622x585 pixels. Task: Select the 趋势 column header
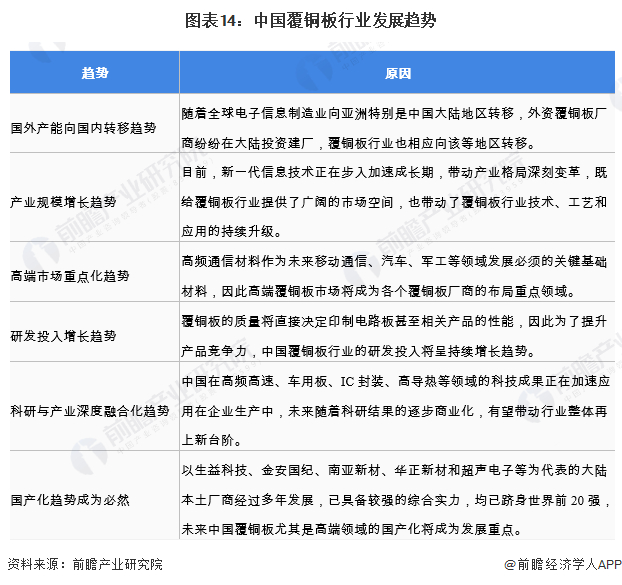(x=95, y=73)
